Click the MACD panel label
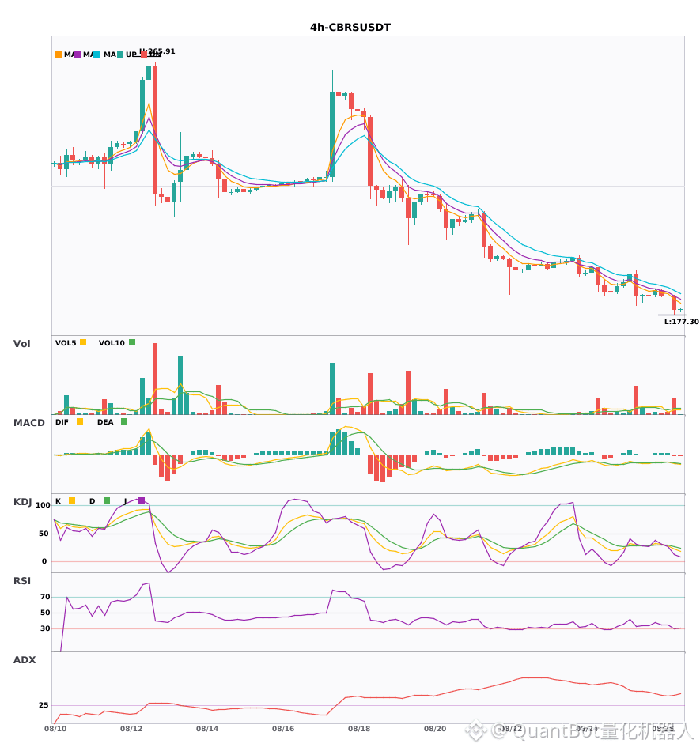The width and height of the screenshot is (700, 751). pos(28,423)
